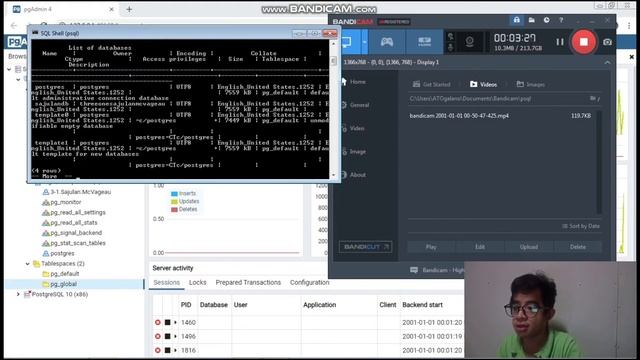Select Bandicam's screen recording mode icon
640x360 pixels.
347,42
